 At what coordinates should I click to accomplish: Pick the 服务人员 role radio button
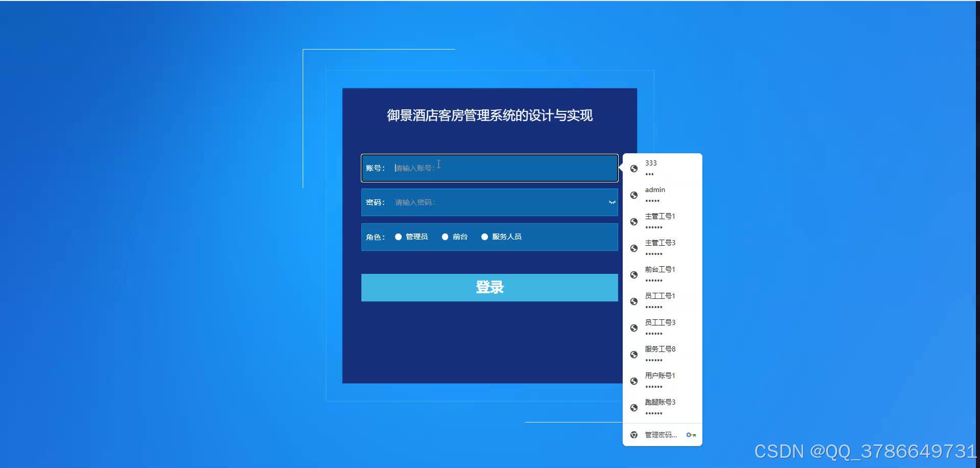484,237
